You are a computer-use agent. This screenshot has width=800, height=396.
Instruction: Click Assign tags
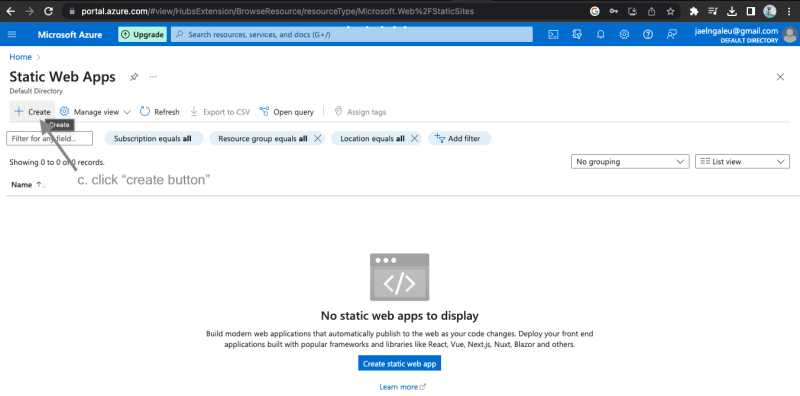(360, 112)
